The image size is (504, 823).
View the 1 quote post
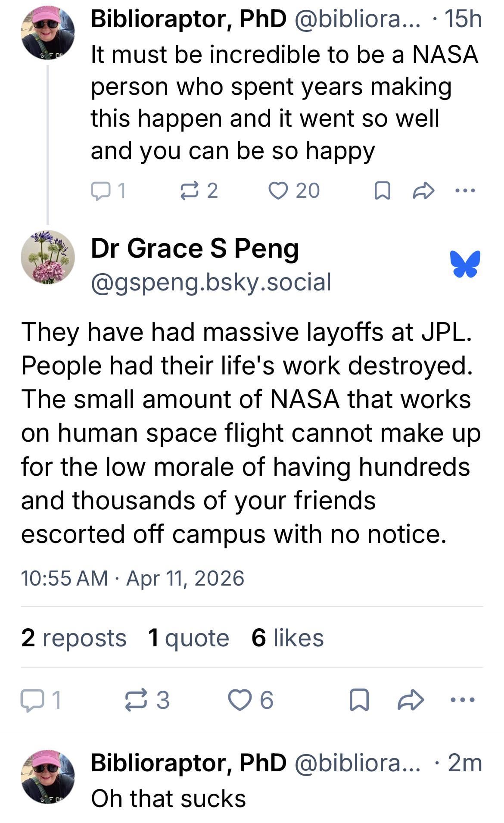[x=188, y=638]
